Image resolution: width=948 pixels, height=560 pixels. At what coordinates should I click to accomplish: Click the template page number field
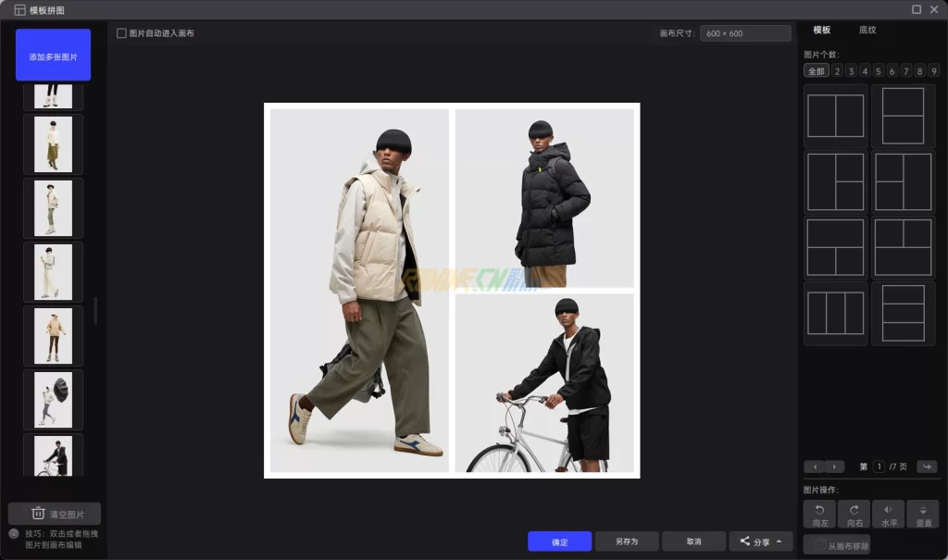click(x=879, y=467)
